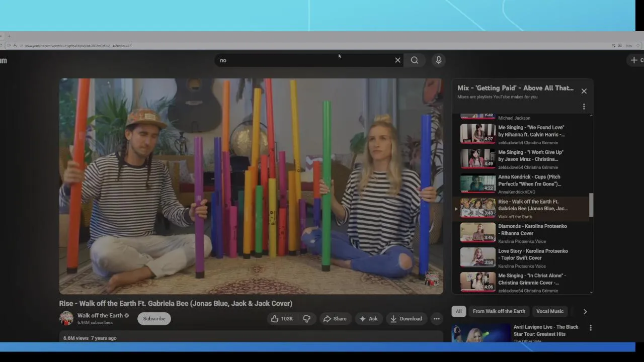This screenshot has width=644, height=362.
Task: Click the playlist scroll down arrow
Action: [x=591, y=292]
